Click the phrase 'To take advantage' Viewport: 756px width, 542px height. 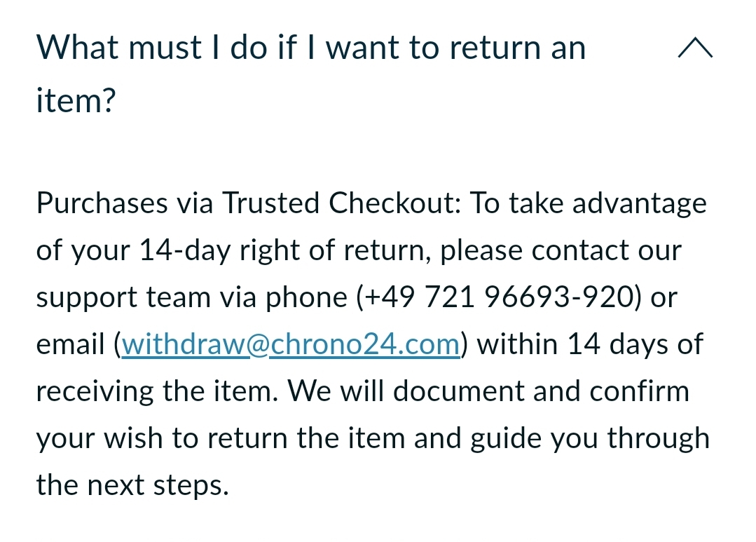click(x=588, y=204)
